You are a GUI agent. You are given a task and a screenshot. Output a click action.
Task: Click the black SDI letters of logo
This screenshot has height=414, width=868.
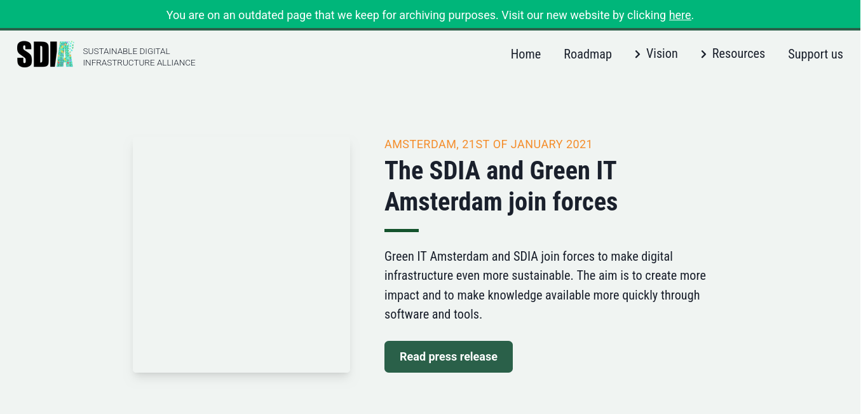(37, 54)
